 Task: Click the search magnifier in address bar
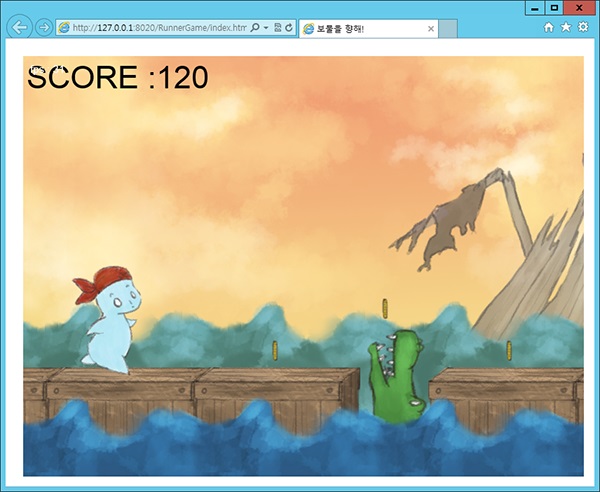[x=255, y=29]
